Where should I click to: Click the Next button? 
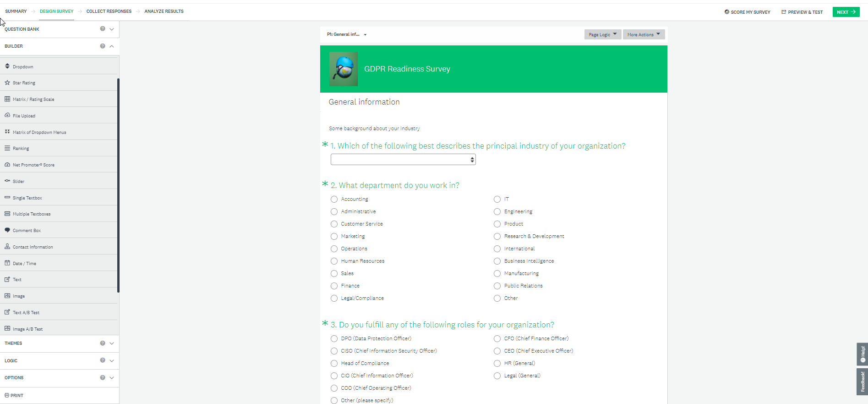point(846,11)
